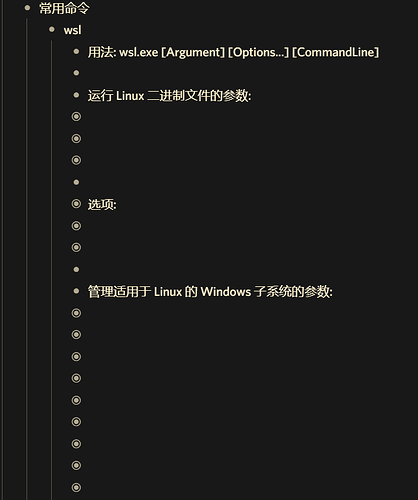The image size is (418, 500).
Task: Click the wsl block text
Action: click(72, 30)
